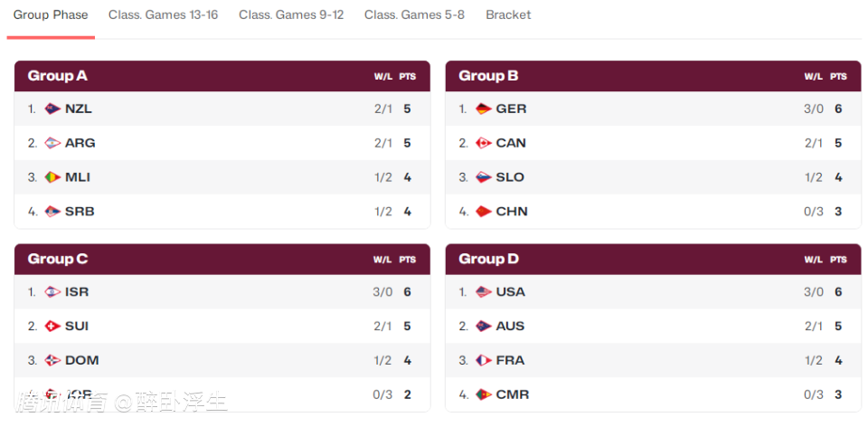Click the Canada flag icon
The image size is (868, 427).
pyautogui.click(x=484, y=144)
